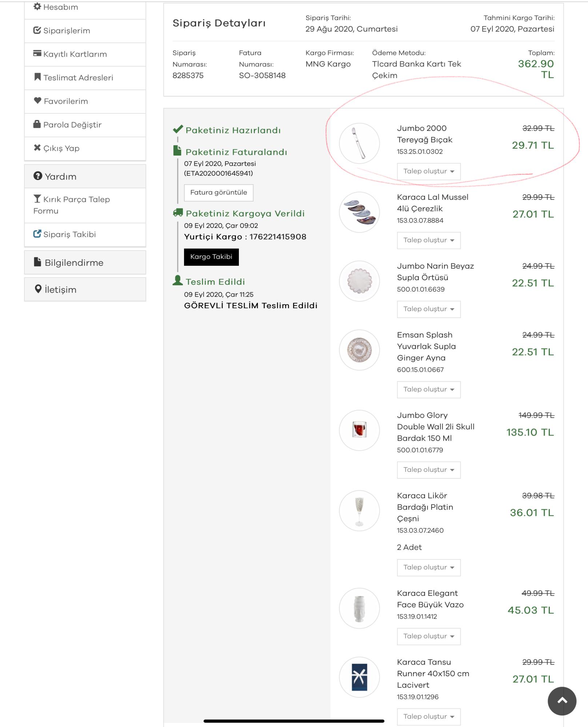This screenshot has height=727, width=588.
Task: Click the Parola Değiştir lock icon
Action: click(37, 124)
